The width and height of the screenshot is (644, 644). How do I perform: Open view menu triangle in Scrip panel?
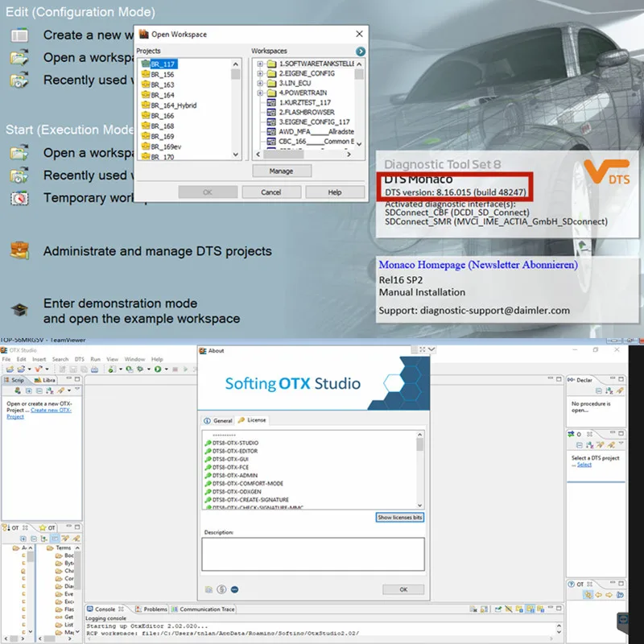76,389
